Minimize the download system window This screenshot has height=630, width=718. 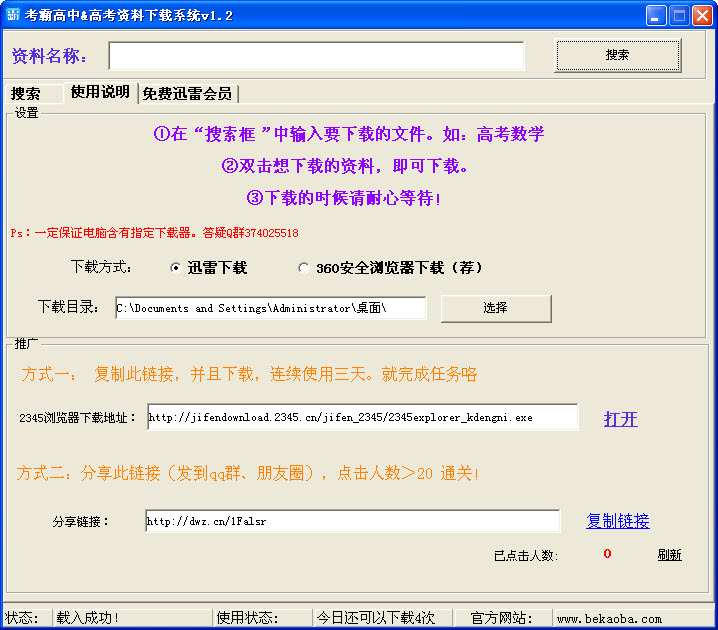[656, 15]
